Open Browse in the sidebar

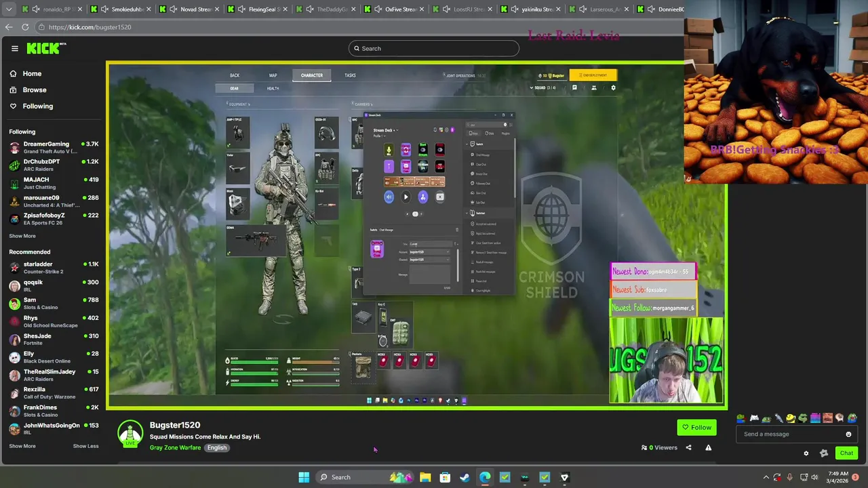click(x=34, y=89)
